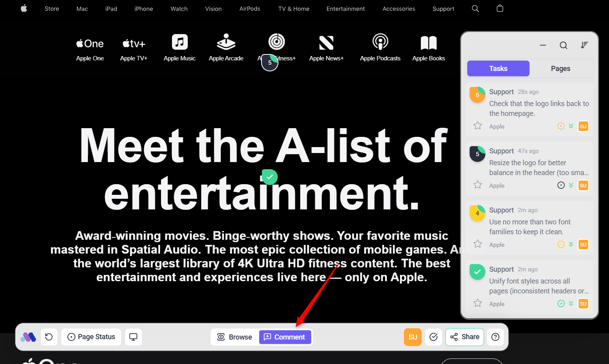Open the Accessories navigation link

pos(399,9)
